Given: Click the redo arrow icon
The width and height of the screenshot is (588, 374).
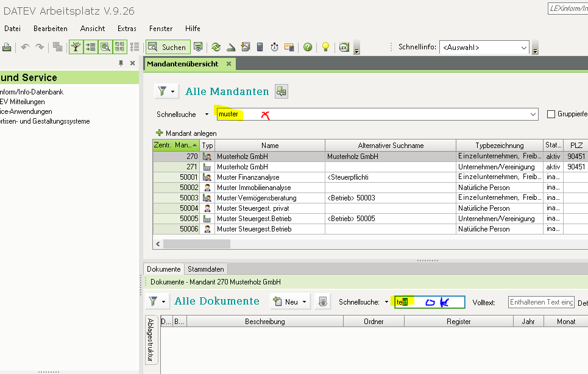Looking at the screenshot, I should coord(40,48).
